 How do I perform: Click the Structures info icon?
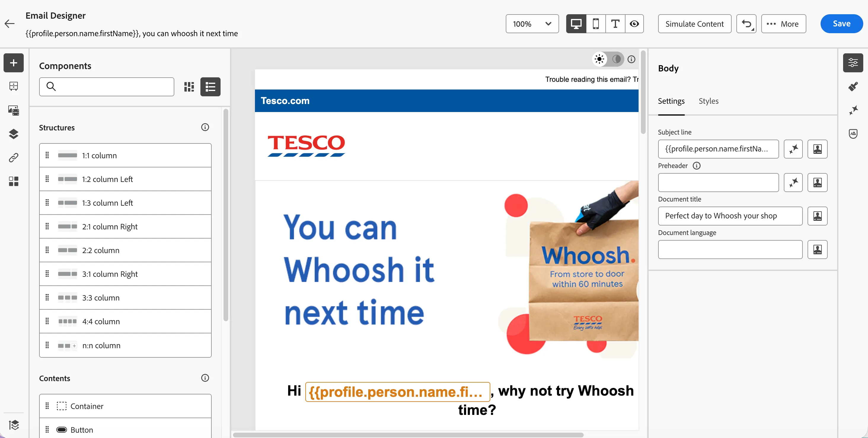(x=205, y=127)
